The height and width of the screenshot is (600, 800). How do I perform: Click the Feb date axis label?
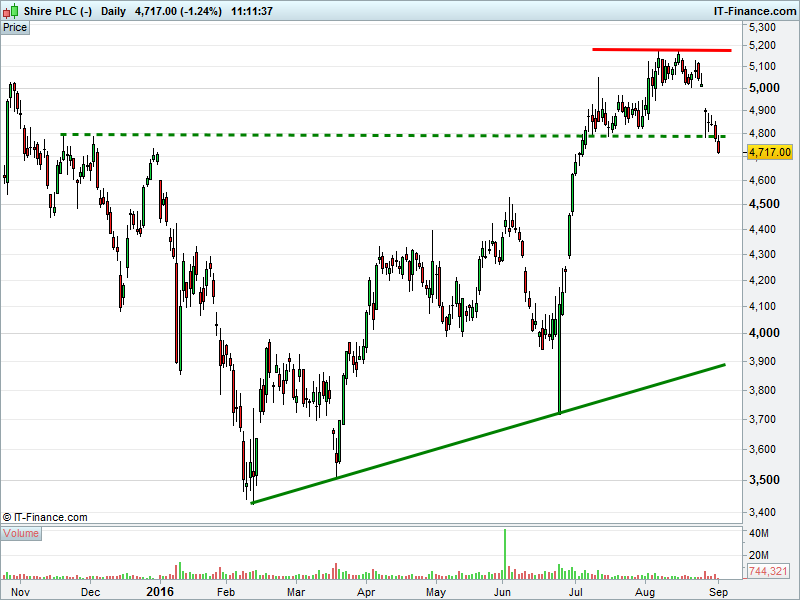pyautogui.click(x=226, y=592)
